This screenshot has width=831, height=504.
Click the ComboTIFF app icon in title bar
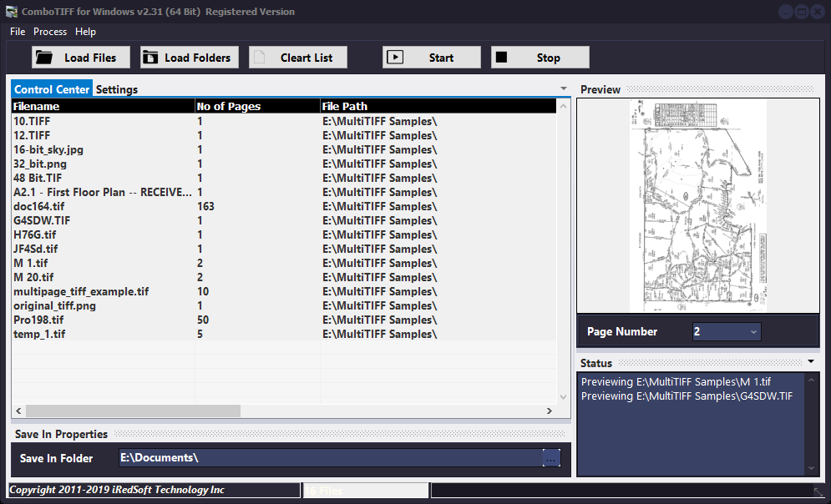[12, 11]
